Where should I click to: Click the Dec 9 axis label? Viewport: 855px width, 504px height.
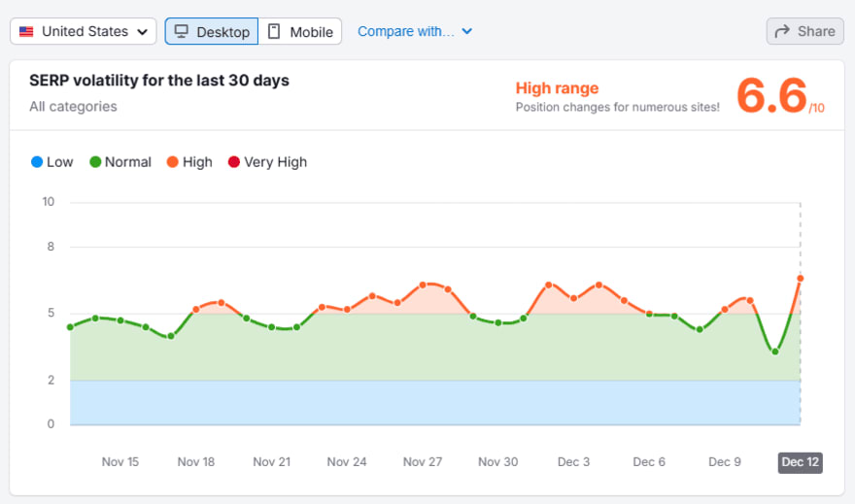[725, 462]
